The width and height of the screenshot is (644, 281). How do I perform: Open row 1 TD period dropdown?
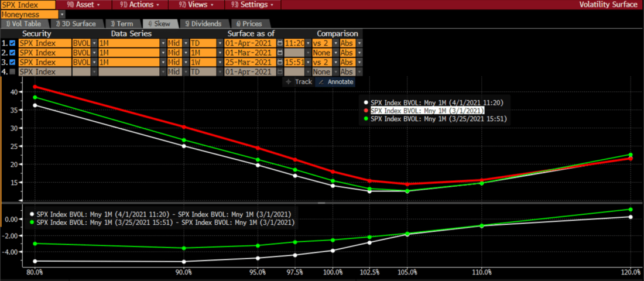(x=220, y=43)
